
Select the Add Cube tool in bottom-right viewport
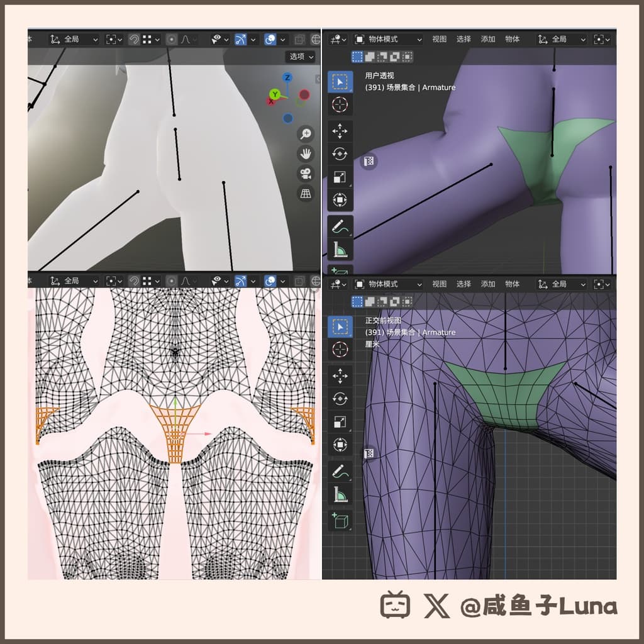click(x=340, y=520)
